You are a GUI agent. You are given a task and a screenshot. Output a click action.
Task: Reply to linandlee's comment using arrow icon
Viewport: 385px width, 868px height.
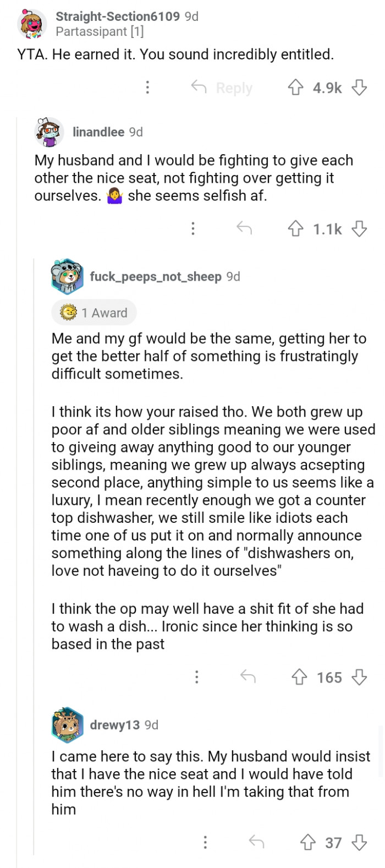click(x=244, y=228)
